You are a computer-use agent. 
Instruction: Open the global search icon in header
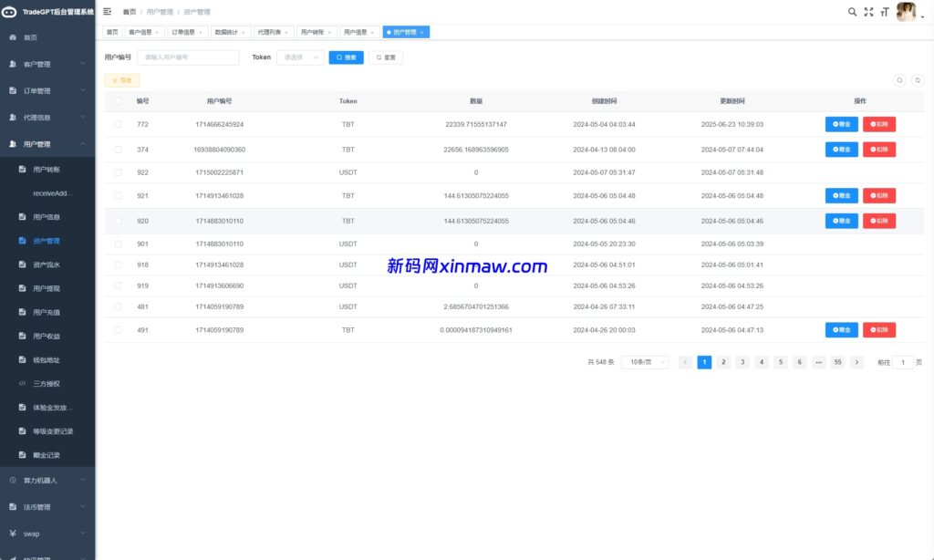click(x=852, y=11)
